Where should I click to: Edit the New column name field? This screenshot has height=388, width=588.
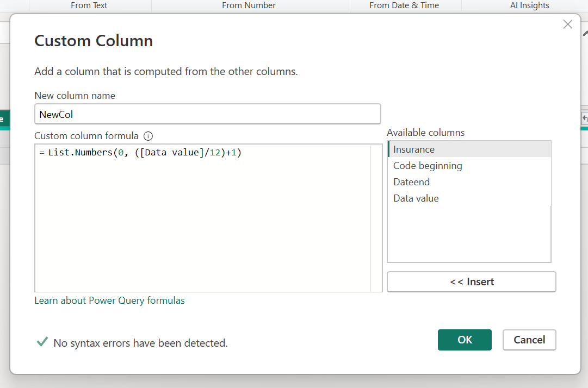[207, 114]
